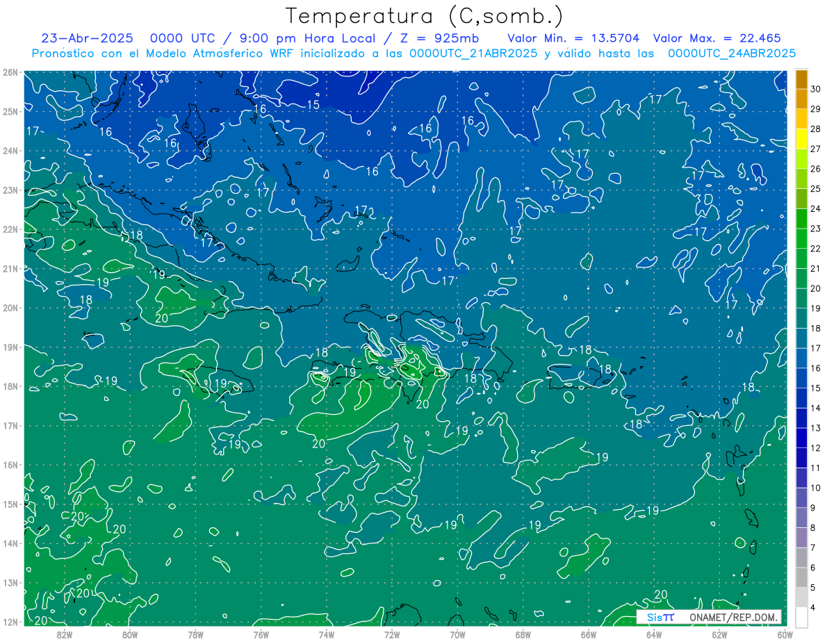
Task: Click the "Valor Min. = 13.5704" text
Action: [574, 38]
